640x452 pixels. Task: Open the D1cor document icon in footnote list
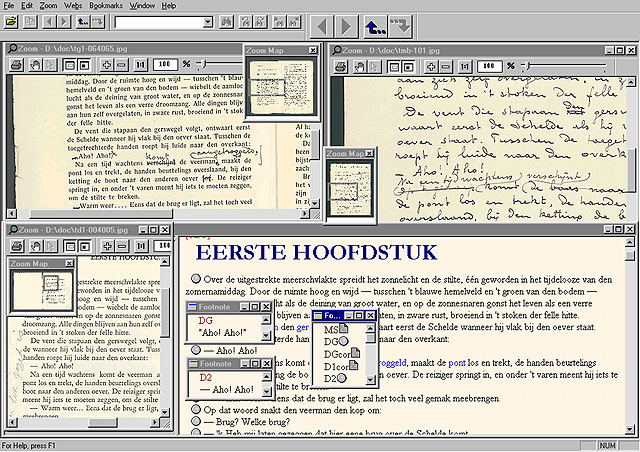pos(353,365)
